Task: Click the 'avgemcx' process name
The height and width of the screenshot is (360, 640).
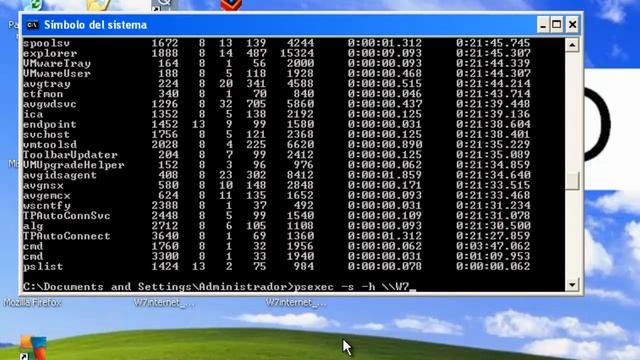Action: point(47,196)
